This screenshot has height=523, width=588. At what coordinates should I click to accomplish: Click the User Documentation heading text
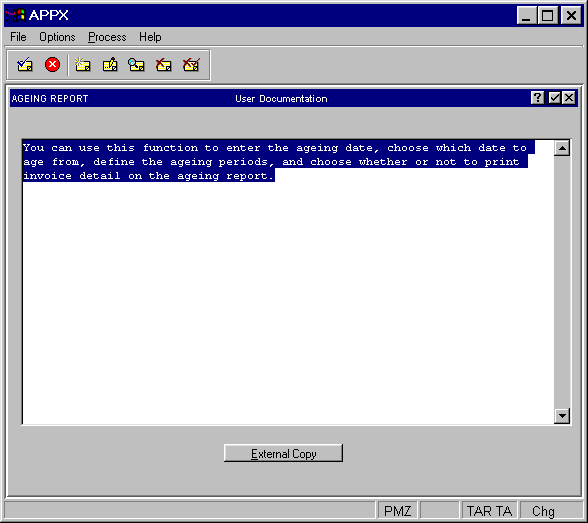click(281, 99)
